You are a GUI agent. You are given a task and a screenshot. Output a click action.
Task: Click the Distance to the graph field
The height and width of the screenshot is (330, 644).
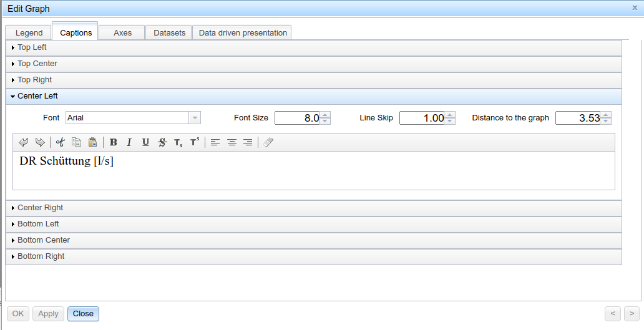[578, 118]
